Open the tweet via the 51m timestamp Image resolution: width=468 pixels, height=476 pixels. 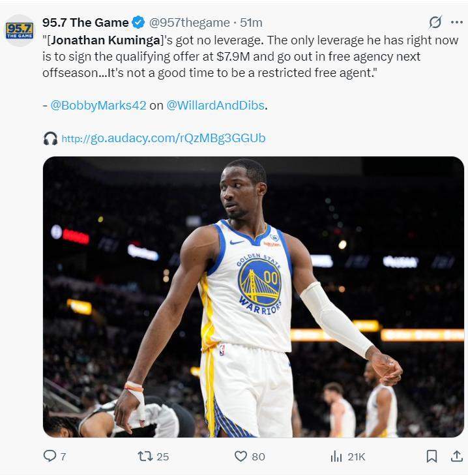click(251, 23)
